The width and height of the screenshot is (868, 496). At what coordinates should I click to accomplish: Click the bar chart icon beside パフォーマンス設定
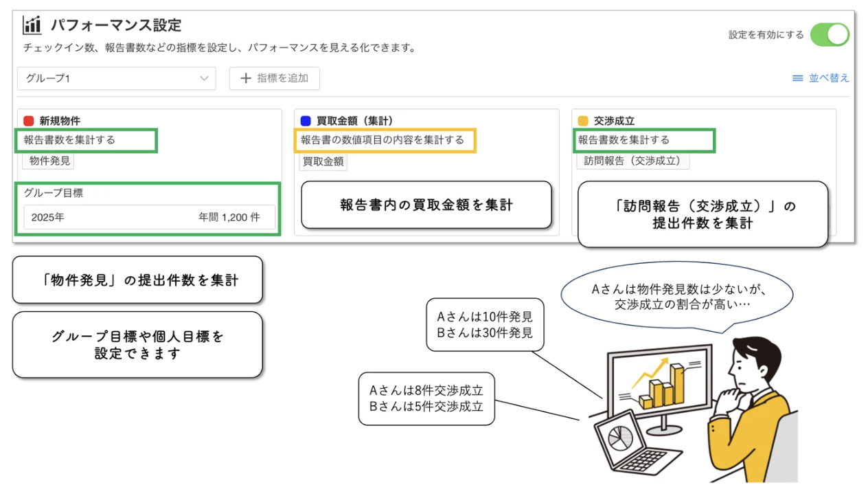(32, 25)
